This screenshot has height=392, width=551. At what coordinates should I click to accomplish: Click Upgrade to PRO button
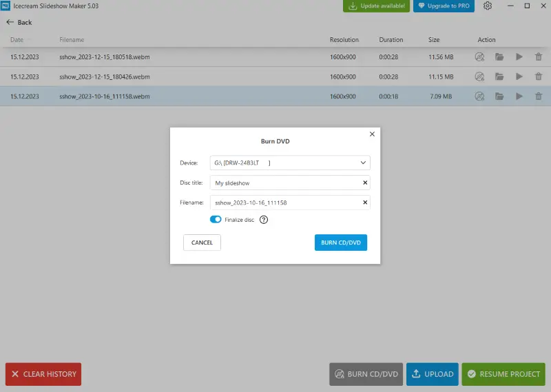444,6
